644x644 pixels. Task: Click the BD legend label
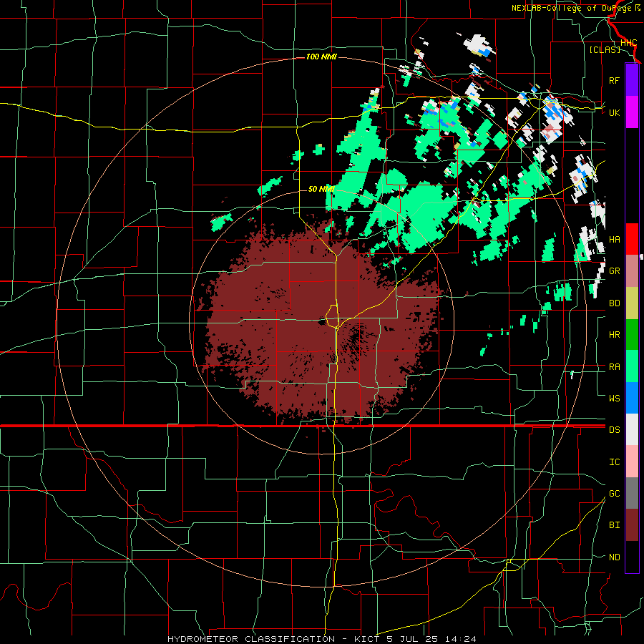[614, 303]
